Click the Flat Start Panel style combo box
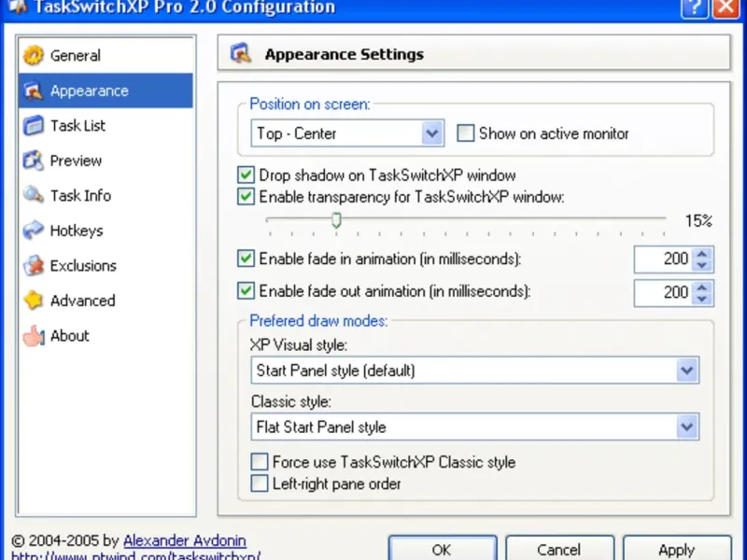 475,427
